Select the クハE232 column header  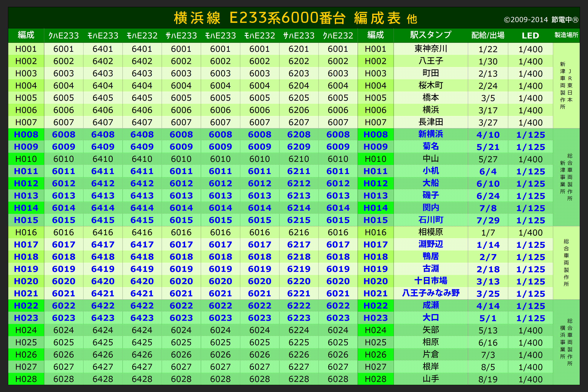[338, 35]
